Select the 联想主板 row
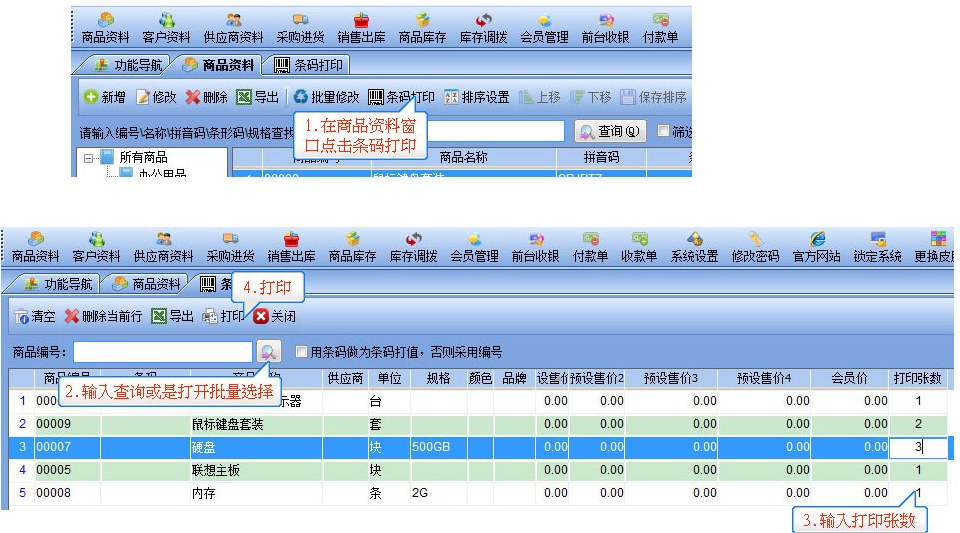960x533 pixels. (478, 470)
